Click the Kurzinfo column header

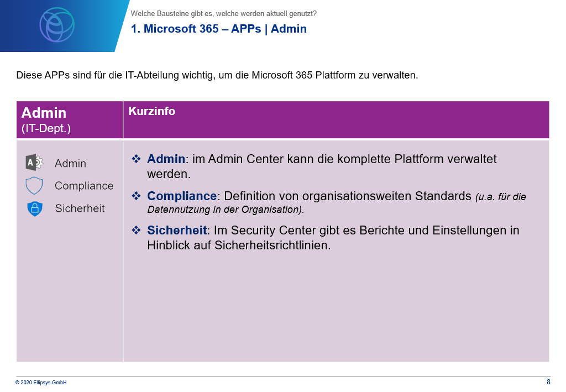152,111
